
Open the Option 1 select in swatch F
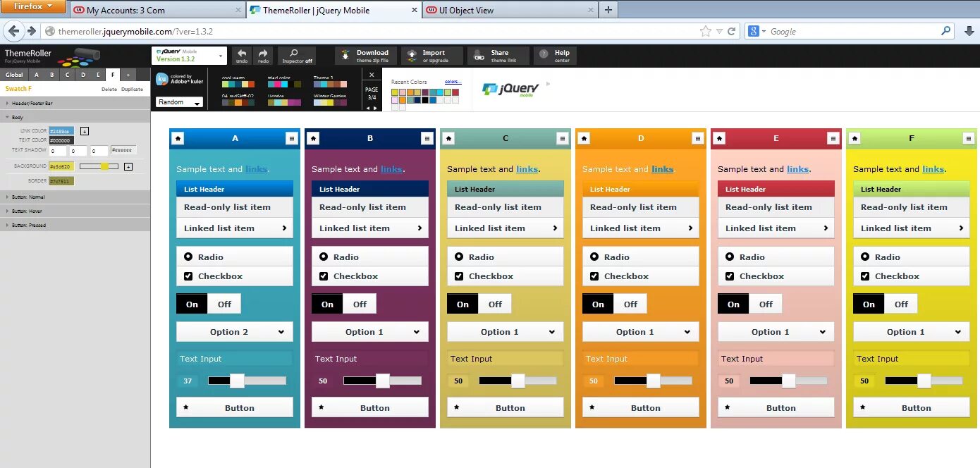coord(911,332)
